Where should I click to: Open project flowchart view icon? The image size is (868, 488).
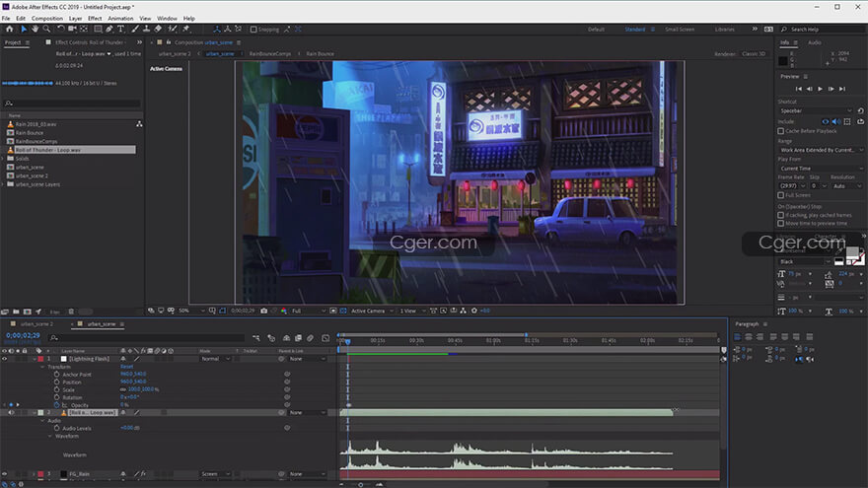pos(139,124)
